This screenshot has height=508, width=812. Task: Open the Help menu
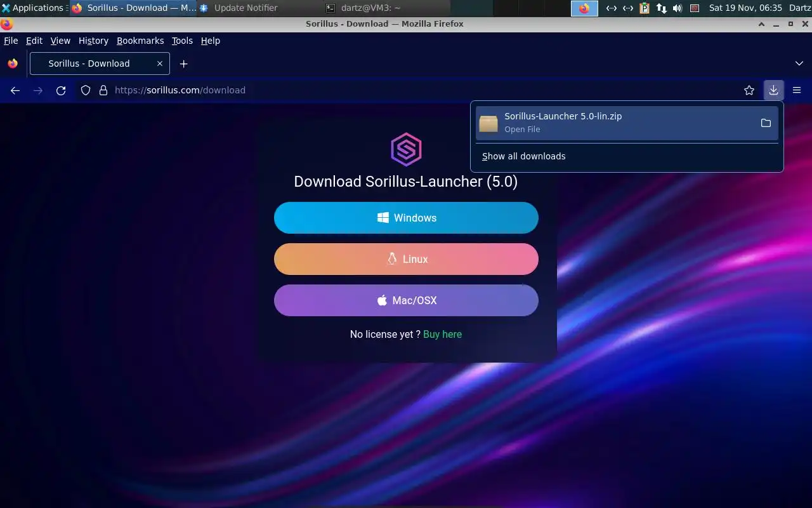211,41
